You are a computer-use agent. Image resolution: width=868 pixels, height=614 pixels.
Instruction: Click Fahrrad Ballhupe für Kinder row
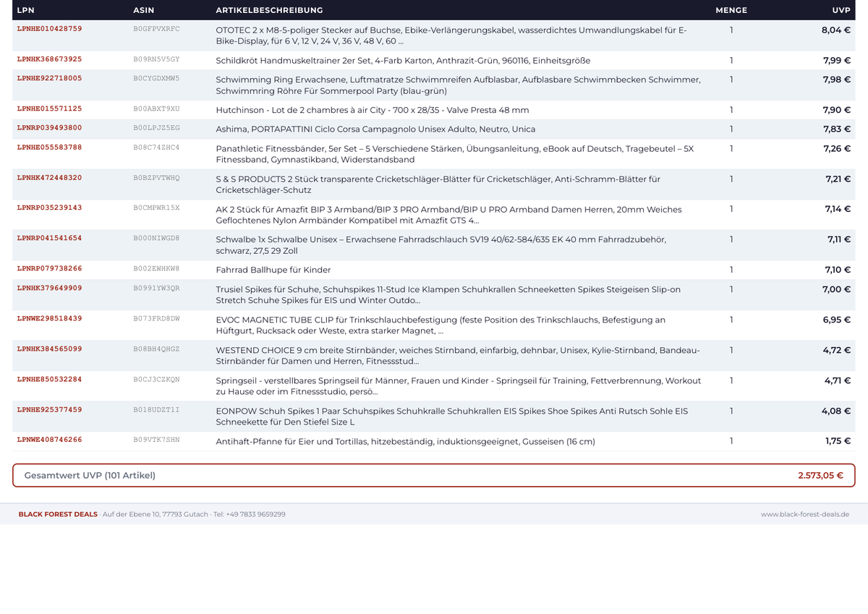434,270
